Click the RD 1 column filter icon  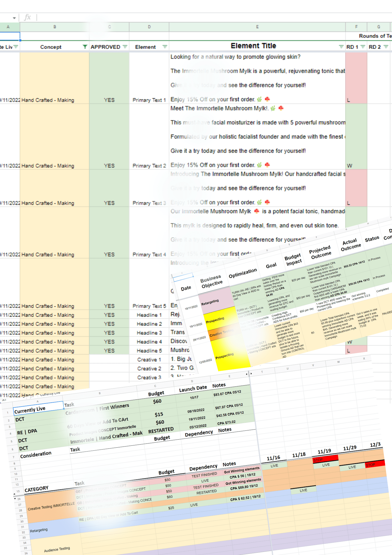click(x=363, y=47)
